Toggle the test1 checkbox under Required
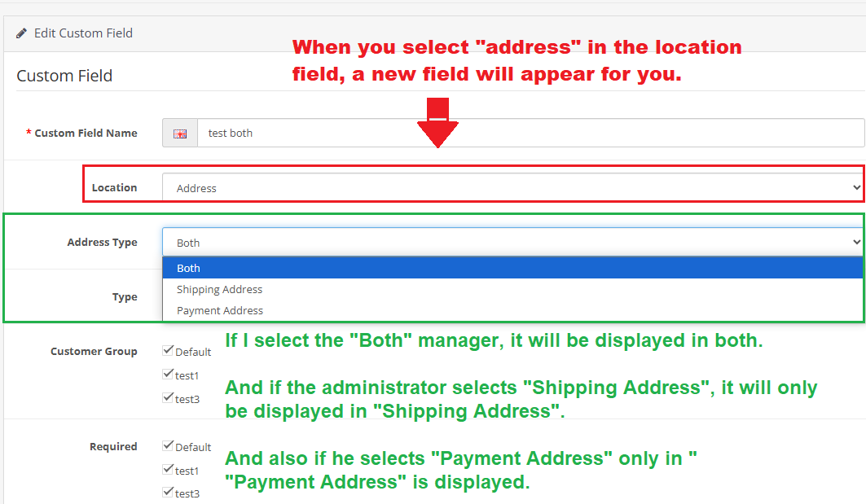The height and width of the screenshot is (504, 866). pyautogui.click(x=168, y=470)
